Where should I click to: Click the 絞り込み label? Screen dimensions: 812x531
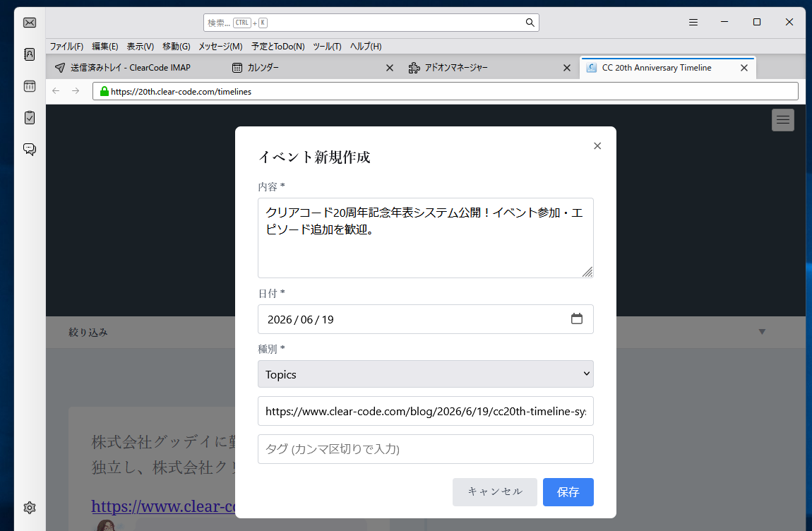coord(88,332)
